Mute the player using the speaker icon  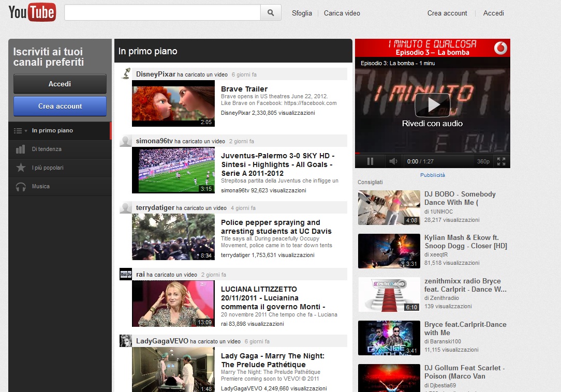(393, 161)
